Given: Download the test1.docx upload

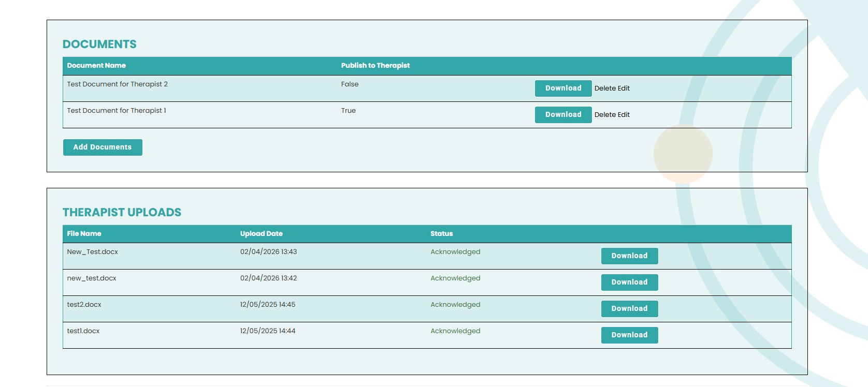Looking at the screenshot, I should [629, 335].
